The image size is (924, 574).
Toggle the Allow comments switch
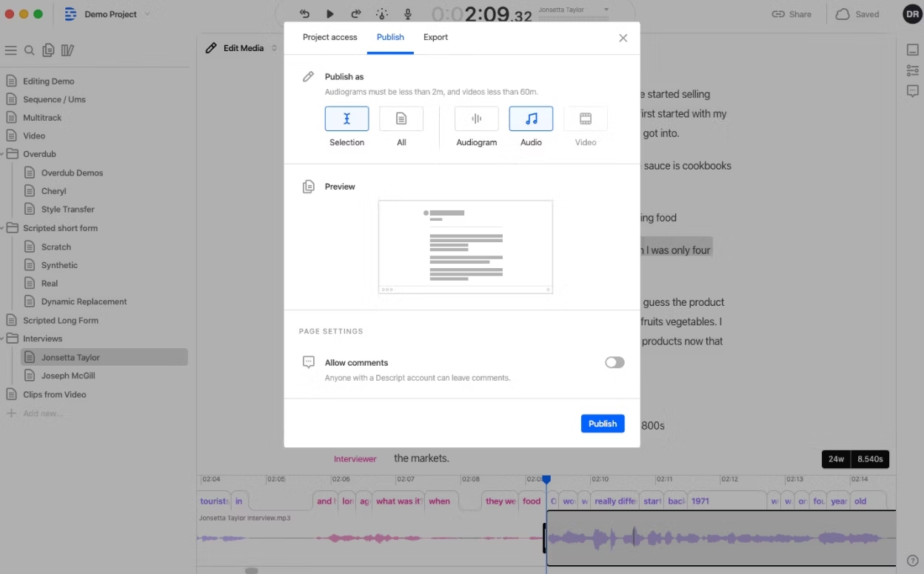[x=615, y=362]
